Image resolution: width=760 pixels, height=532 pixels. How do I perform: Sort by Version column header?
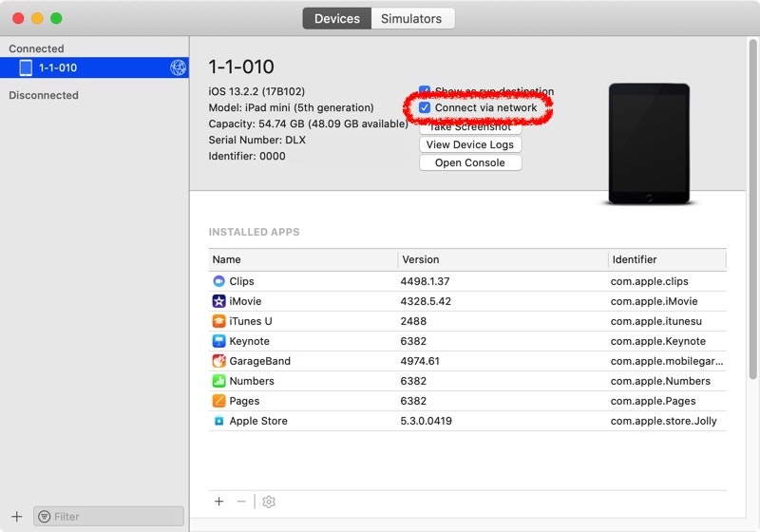tap(503, 259)
